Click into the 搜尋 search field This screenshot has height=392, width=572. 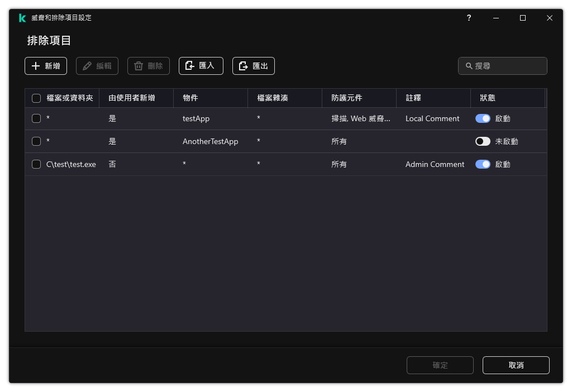503,65
